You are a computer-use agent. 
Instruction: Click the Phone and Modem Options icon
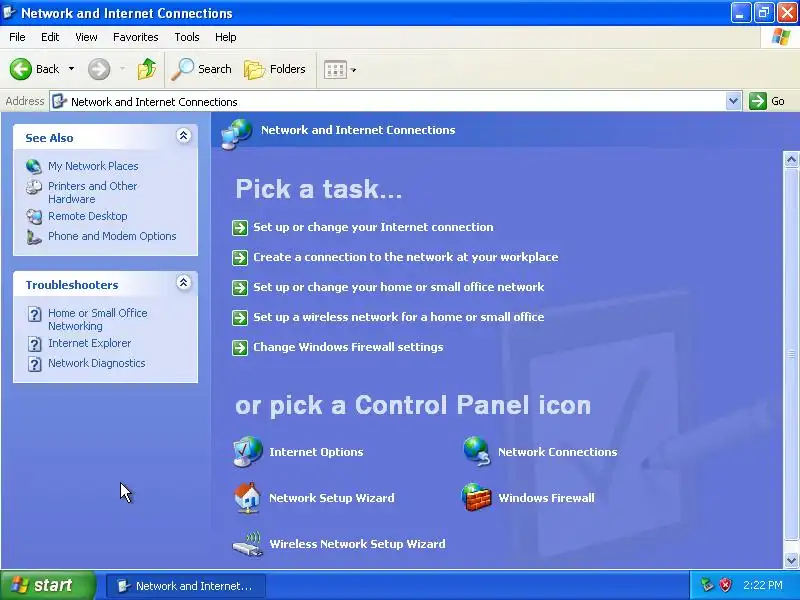[x=34, y=237]
